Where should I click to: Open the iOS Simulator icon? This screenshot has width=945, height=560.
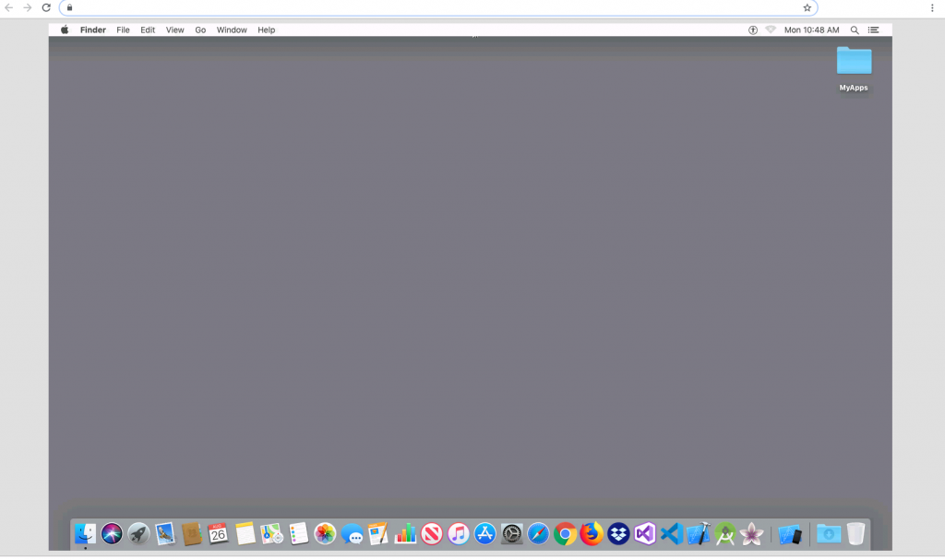pyautogui.click(x=790, y=534)
